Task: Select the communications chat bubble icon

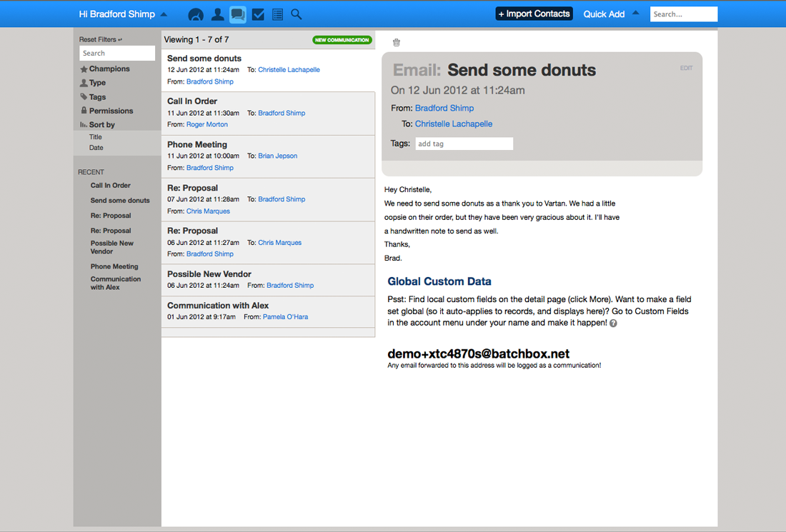Action: [x=238, y=14]
